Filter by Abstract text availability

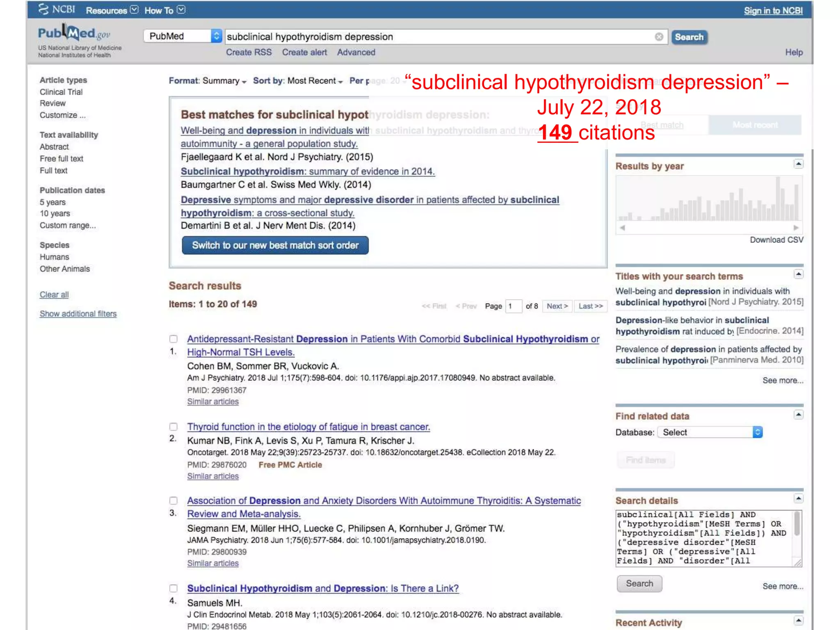54,147
